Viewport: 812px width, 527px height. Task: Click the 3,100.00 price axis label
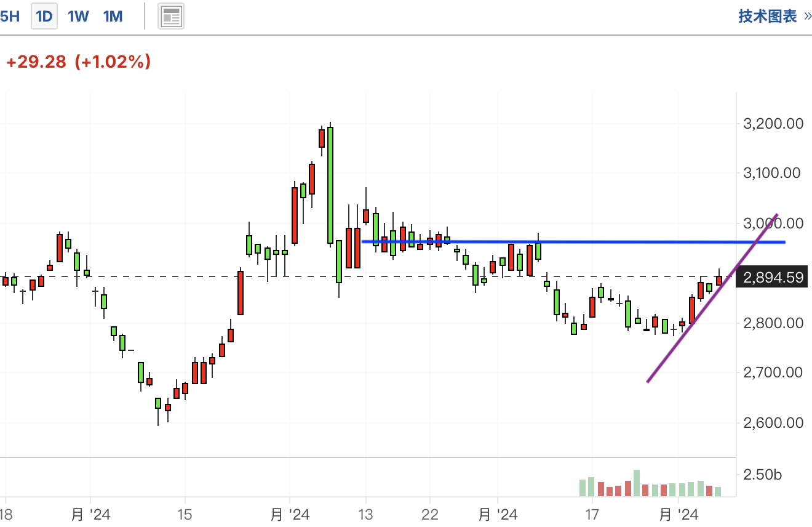(773, 173)
